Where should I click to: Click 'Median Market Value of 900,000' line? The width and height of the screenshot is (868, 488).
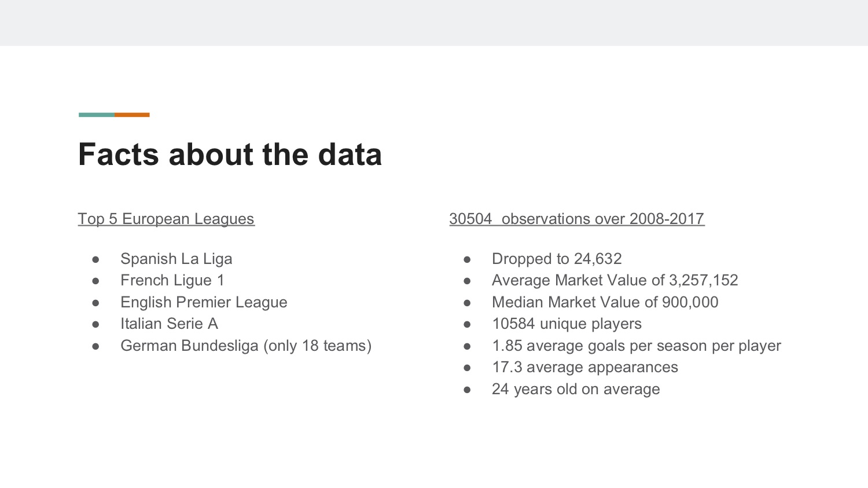605,302
